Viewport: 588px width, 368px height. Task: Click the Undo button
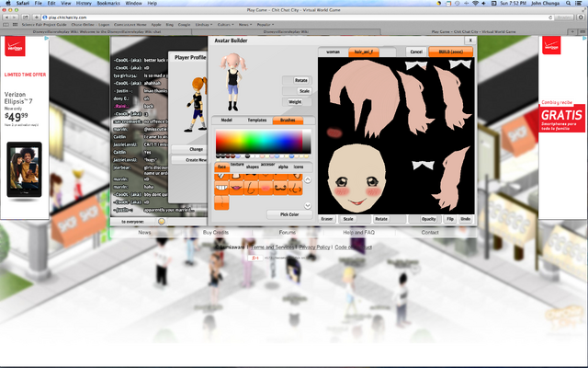[466, 219]
